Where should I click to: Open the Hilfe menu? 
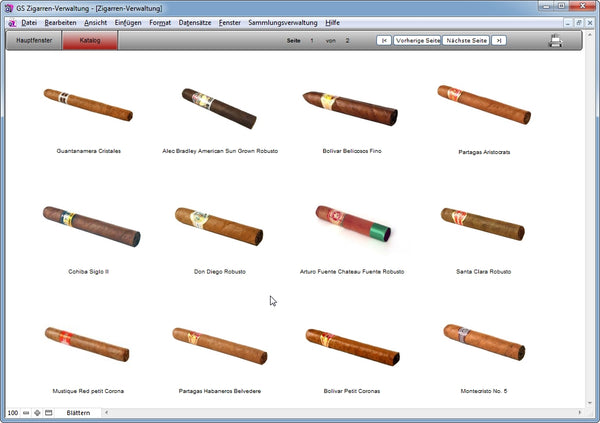click(333, 23)
